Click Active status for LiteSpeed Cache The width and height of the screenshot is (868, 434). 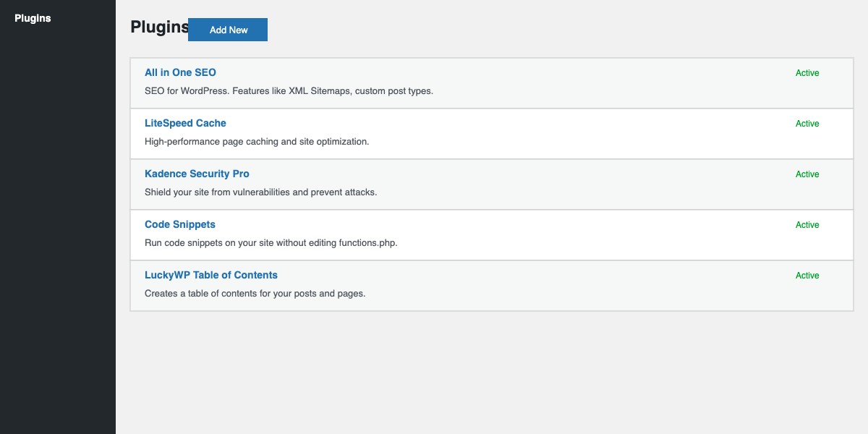[807, 124]
